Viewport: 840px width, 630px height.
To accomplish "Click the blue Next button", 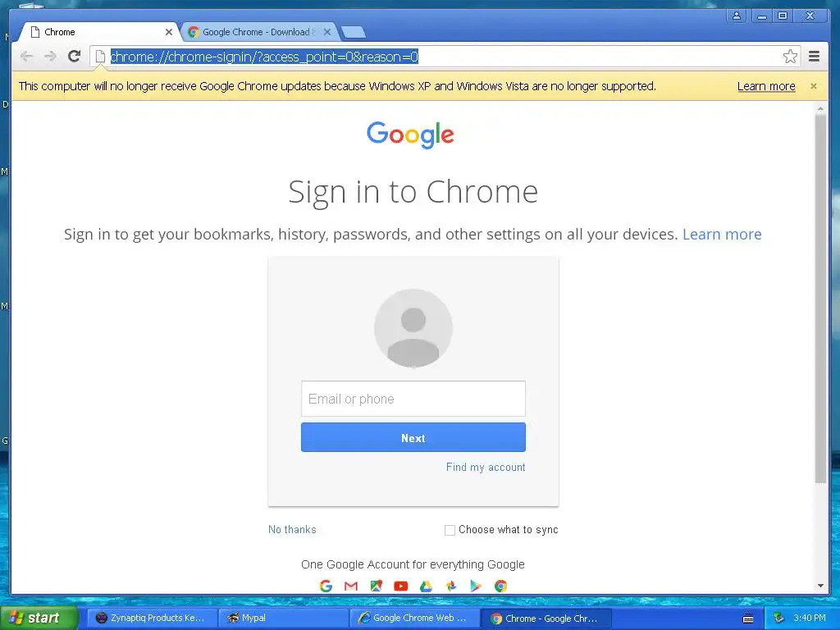I will (x=413, y=438).
